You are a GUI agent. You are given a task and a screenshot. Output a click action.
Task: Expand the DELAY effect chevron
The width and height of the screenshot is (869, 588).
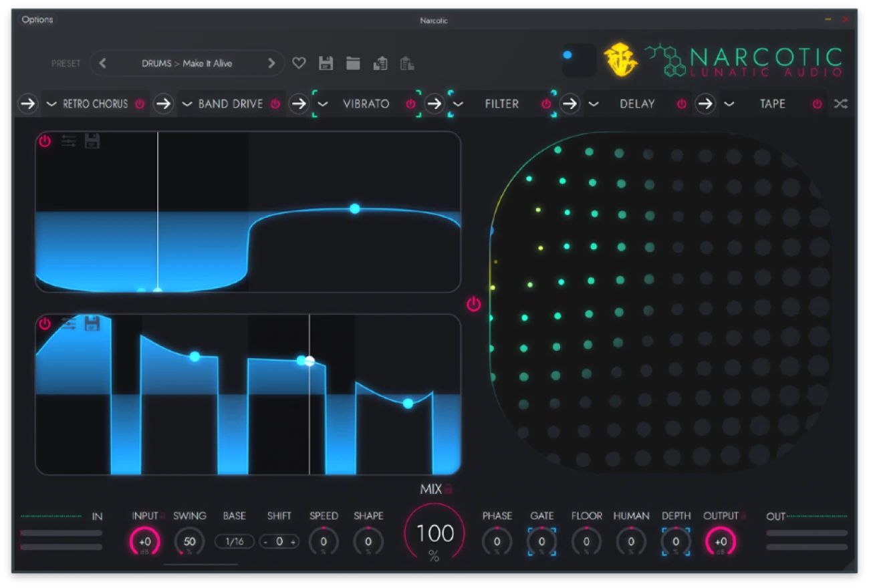[594, 104]
